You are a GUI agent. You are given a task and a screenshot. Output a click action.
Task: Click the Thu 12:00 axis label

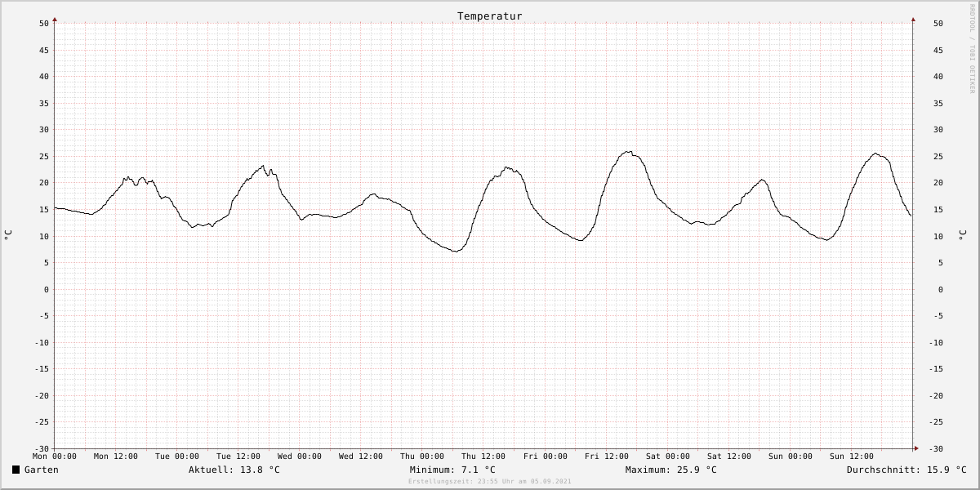483,457
